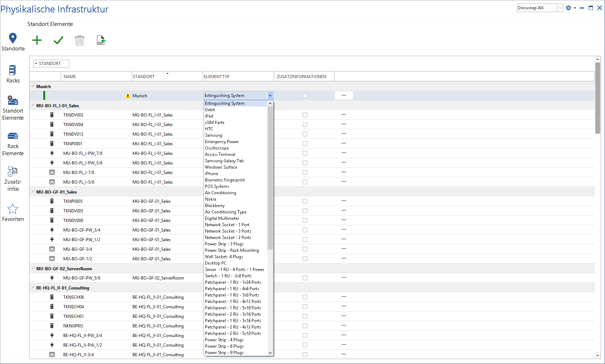Collapse the MU-BO-GF-01_Sales group
Image resolution: width=605 pixels, height=364 pixels.
33,191
